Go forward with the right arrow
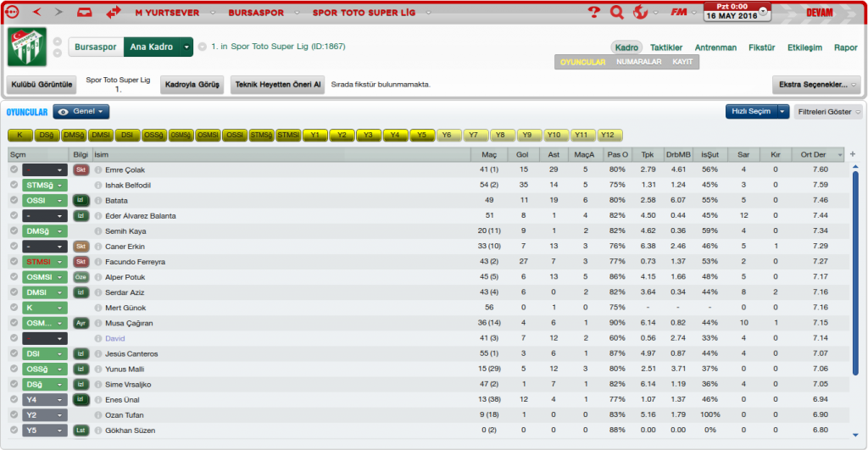Image resolution: width=868 pixels, height=450 pixels. coord(58,12)
